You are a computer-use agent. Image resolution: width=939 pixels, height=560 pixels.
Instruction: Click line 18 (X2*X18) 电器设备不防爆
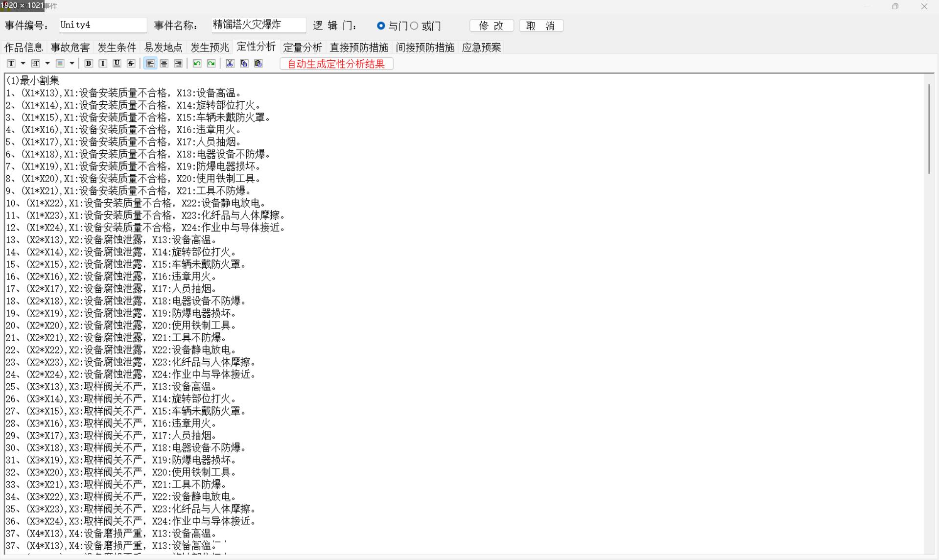pos(126,301)
